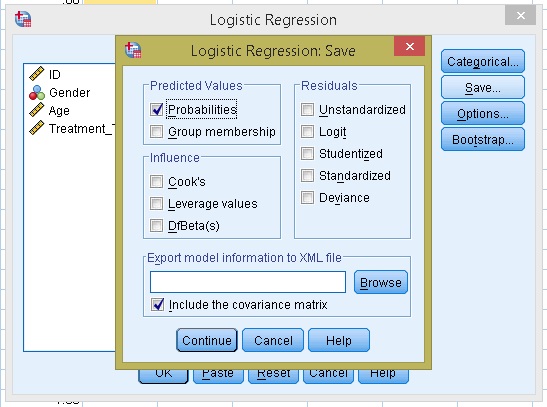Enable Leverage values checkbox
The image size is (547, 407).
click(x=156, y=203)
